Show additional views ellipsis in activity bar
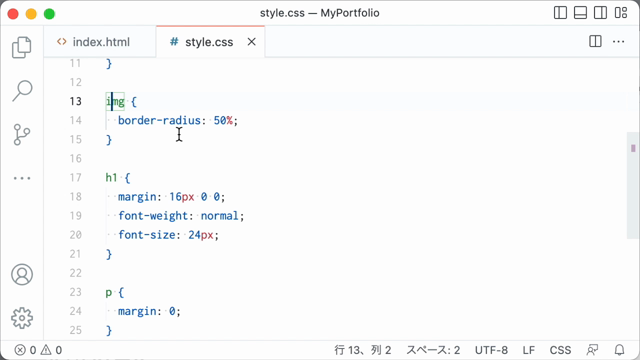This screenshot has width=640, height=360. [x=22, y=178]
